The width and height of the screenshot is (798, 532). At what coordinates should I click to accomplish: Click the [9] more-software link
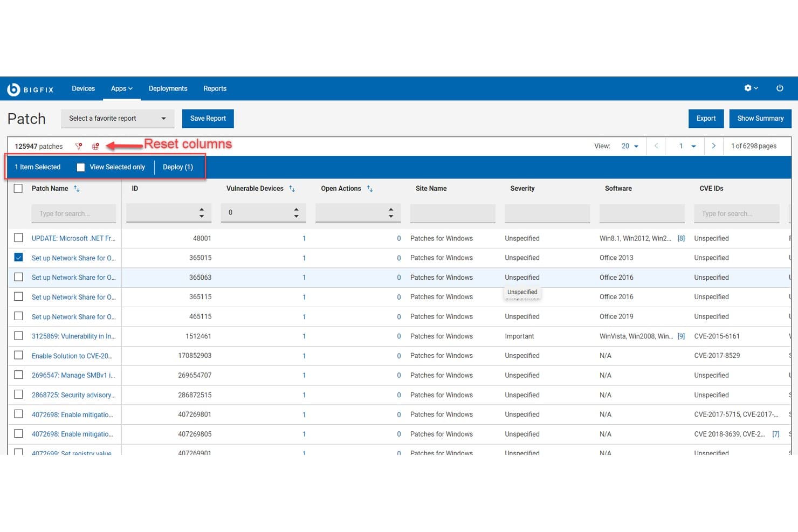(681, 336)
